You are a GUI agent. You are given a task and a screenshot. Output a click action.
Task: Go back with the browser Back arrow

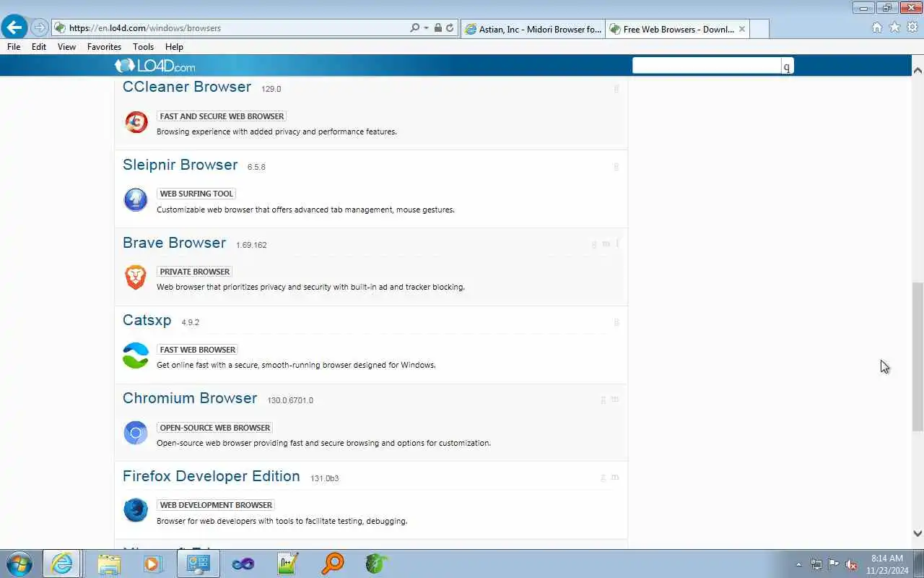pyautogui.click(x=14, y=28)
